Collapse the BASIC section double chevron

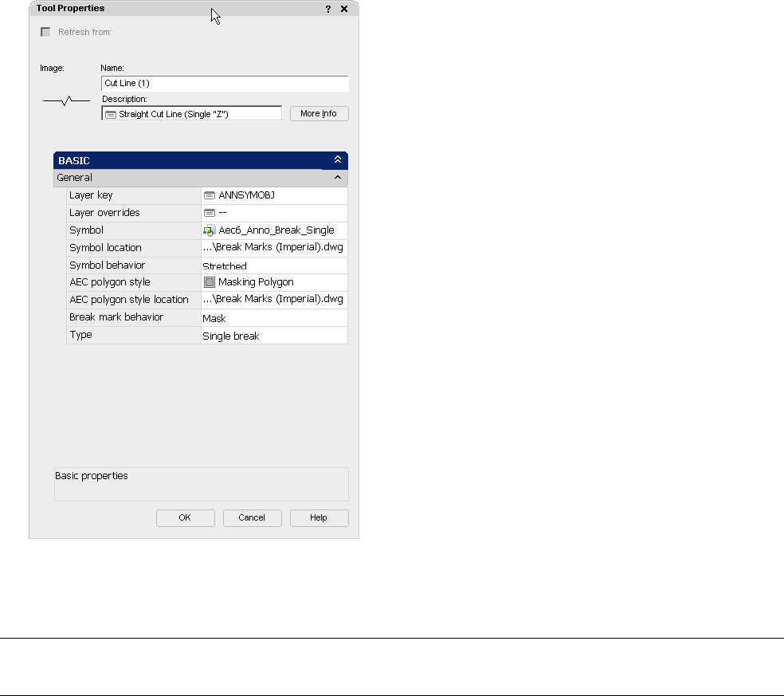point(338,159)
